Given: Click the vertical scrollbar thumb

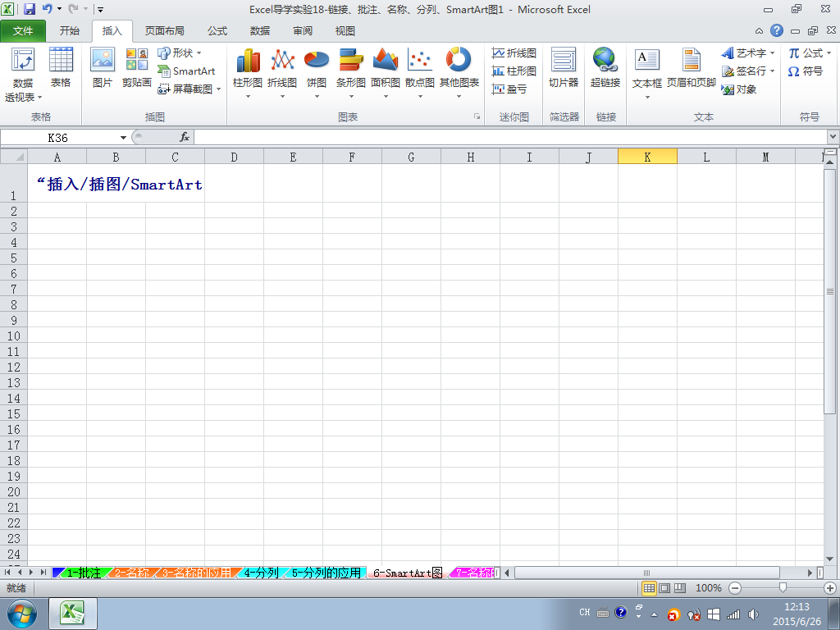Looking at the screenshot, I should coord(830,291).
